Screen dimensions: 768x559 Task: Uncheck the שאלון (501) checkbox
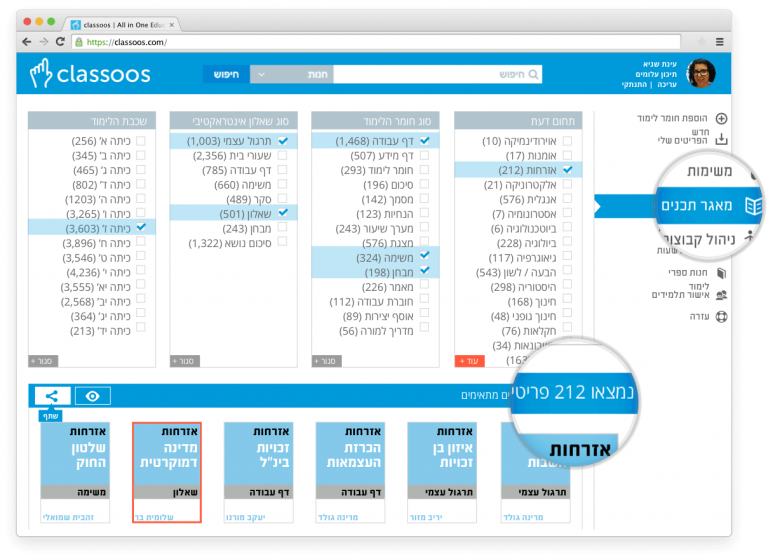point(282,213)
